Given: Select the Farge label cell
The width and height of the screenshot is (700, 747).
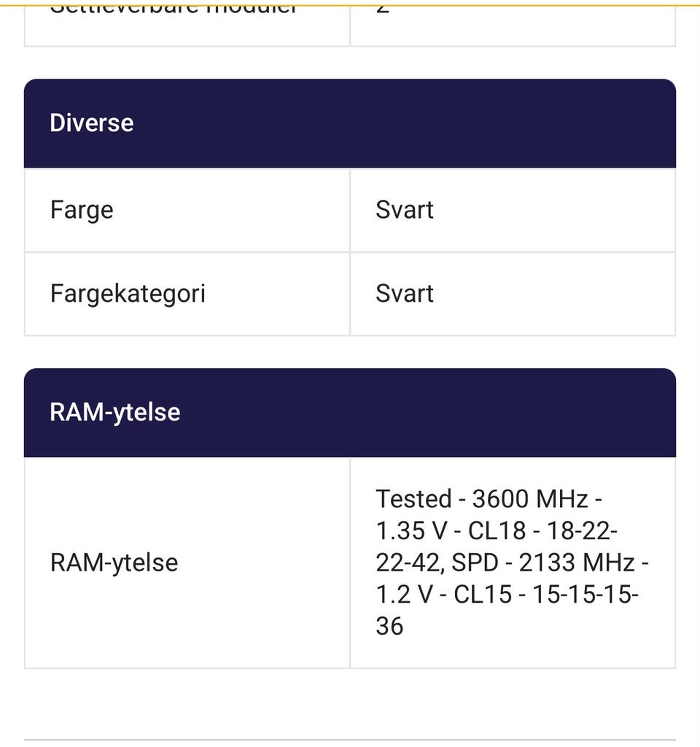Looking at the screenshot, I should (x=82, y=210).
